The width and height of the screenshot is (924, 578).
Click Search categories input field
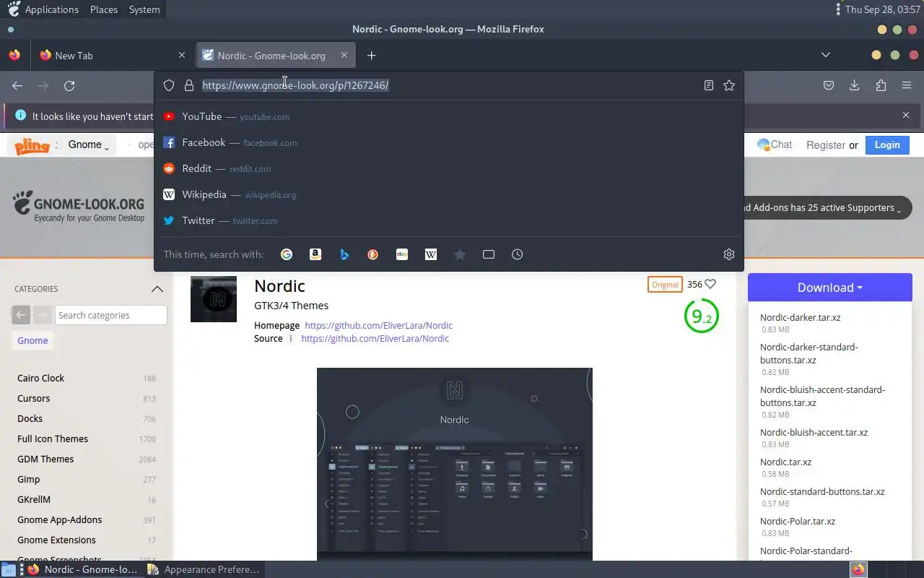(x=111, y=315)
